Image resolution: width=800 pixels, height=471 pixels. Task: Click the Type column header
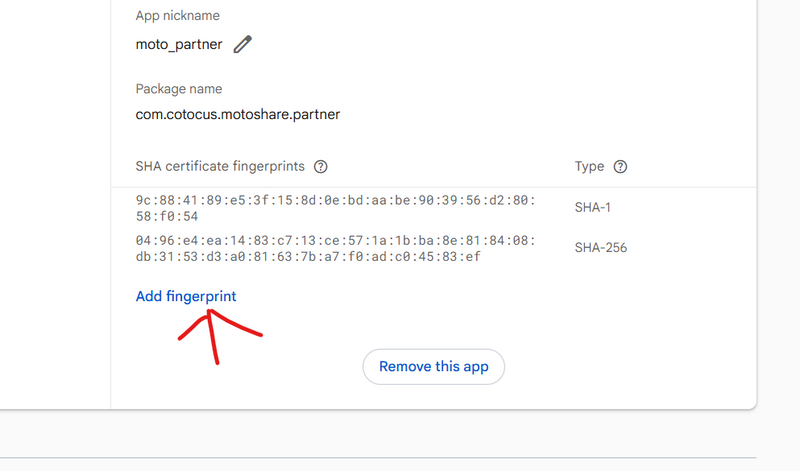[590, 167]
